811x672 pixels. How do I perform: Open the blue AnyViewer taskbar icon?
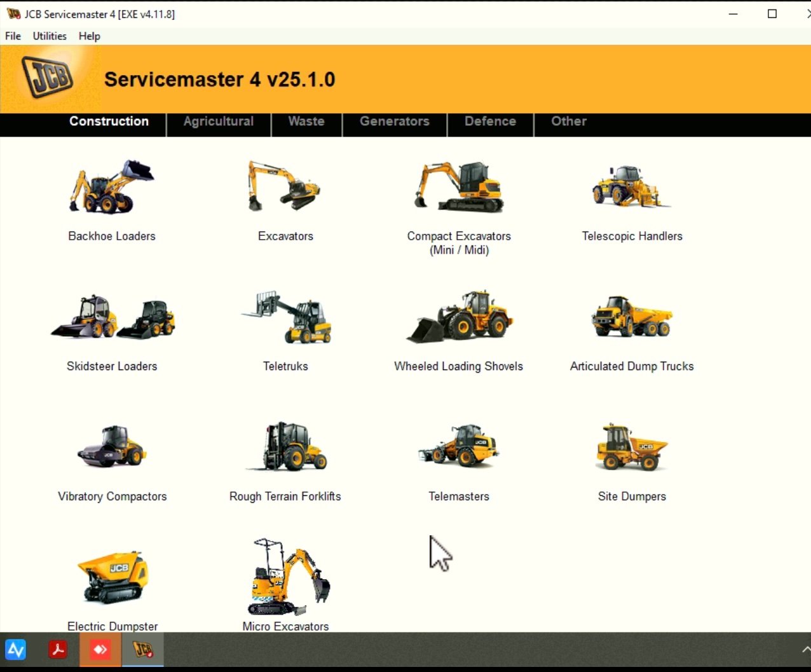(16, 650)
